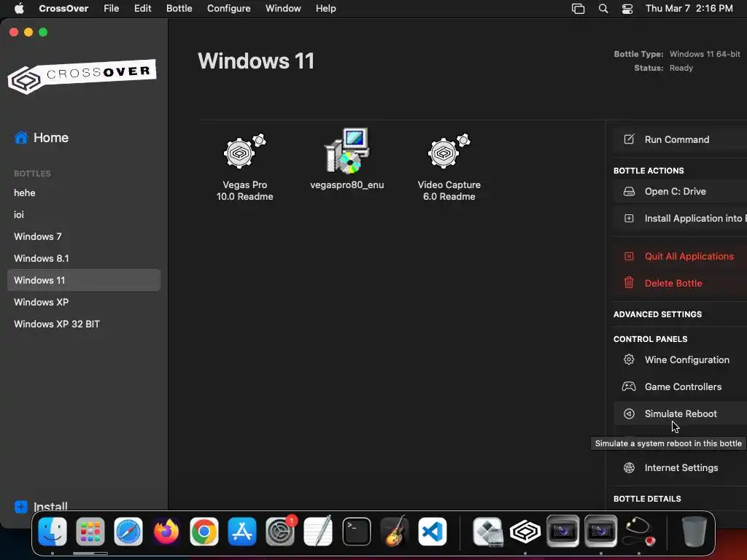Collapse the Control Panels section header
This screenshot has height=560, width=747.
point(650,339)
